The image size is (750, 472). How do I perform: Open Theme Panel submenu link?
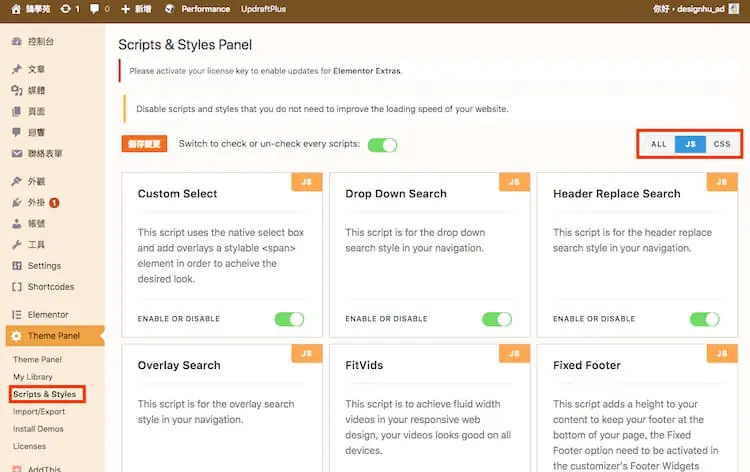(37, 359)
